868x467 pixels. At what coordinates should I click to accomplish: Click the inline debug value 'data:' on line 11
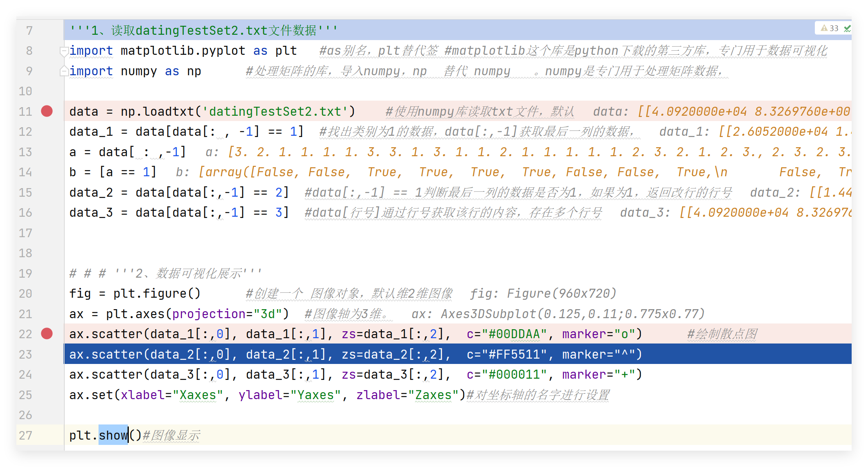point(611,111)
